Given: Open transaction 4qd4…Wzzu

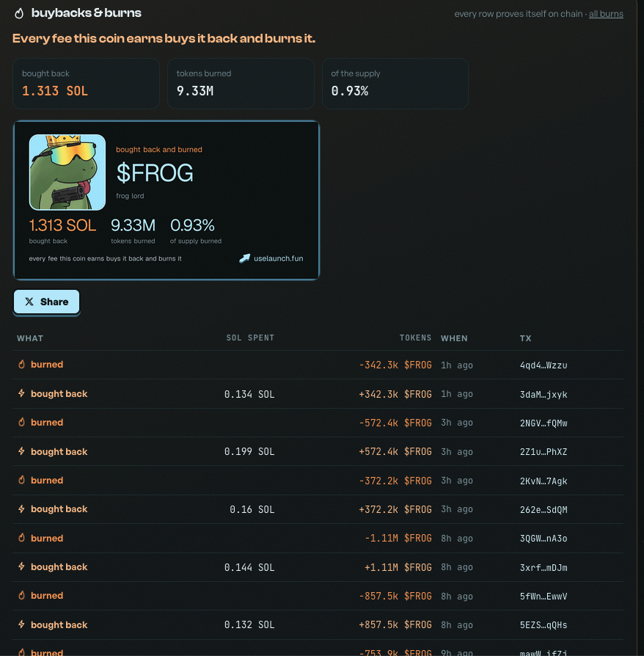Looking at the screenshot, I should coord(544,365).
